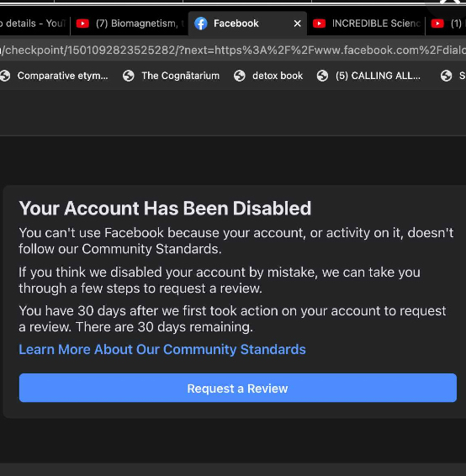Open the (5) CALLING ALL... bookmark
The width and height of the screenshot is (466, 476).
[x=369, y=76]
